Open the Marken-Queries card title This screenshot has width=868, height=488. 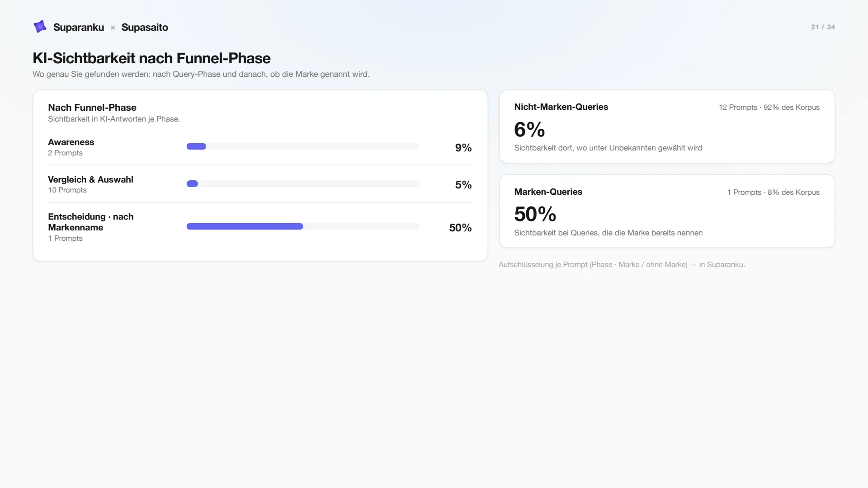(548, 192)
